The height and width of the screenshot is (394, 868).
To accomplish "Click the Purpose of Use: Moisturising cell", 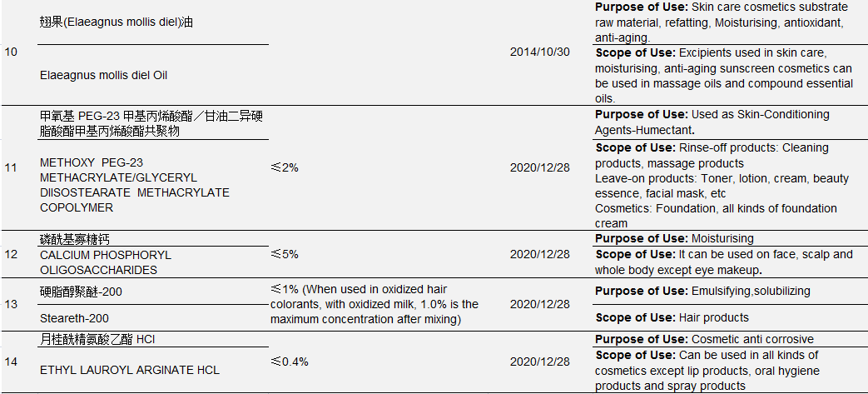I will pyautogui.click(x=675, y=238).
